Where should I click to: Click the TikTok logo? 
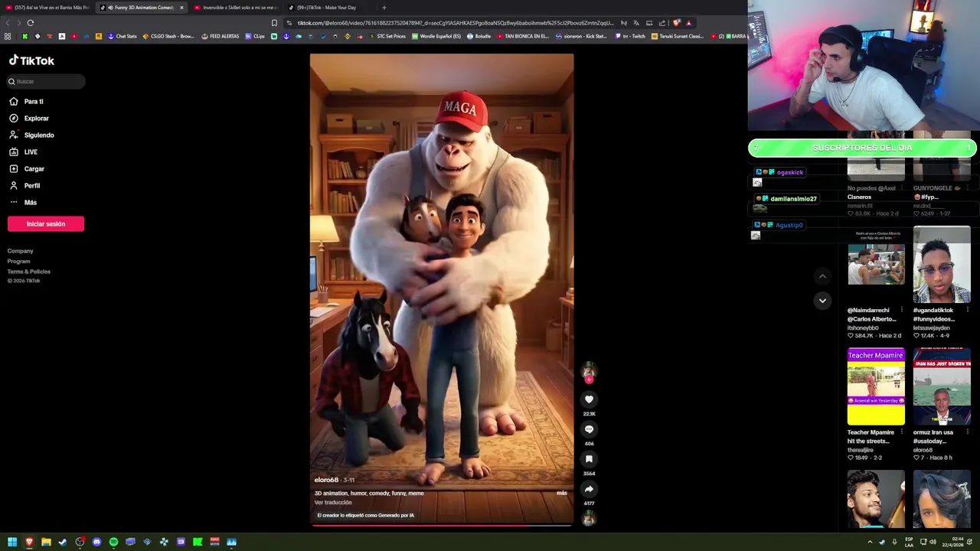(31, 60)
